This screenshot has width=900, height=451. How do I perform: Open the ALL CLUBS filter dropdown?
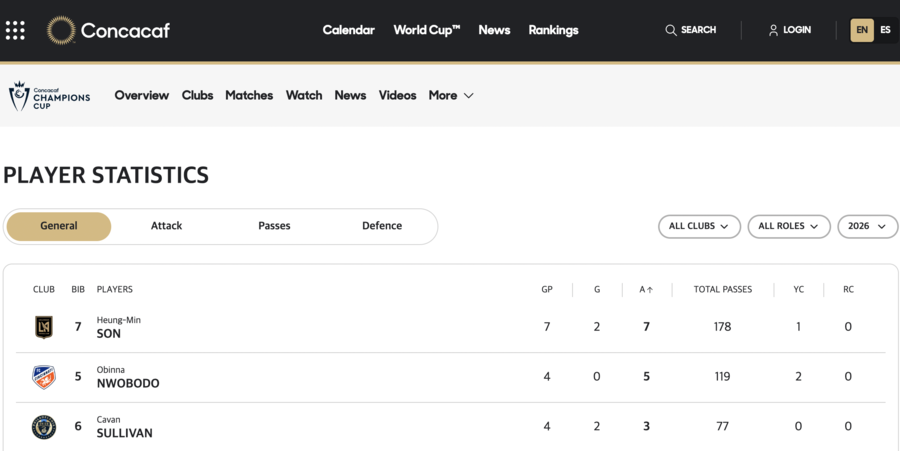(699, 226)
